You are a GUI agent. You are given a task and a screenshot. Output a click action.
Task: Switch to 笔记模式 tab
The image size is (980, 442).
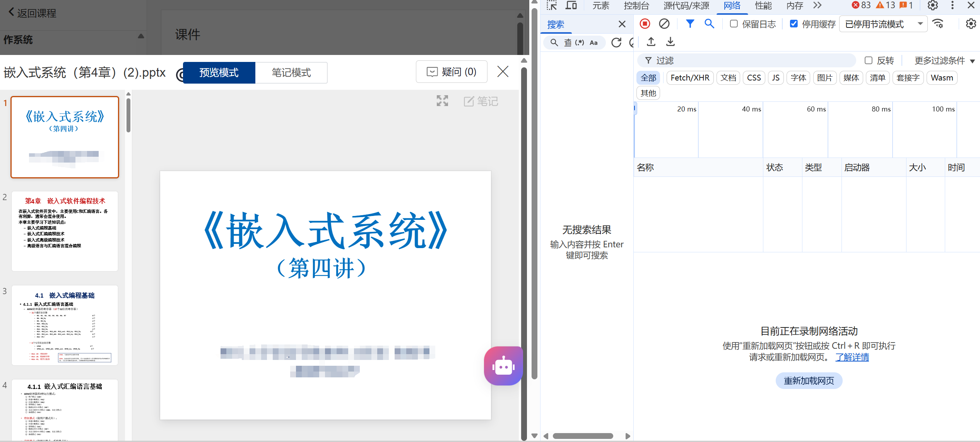(291, 73)
